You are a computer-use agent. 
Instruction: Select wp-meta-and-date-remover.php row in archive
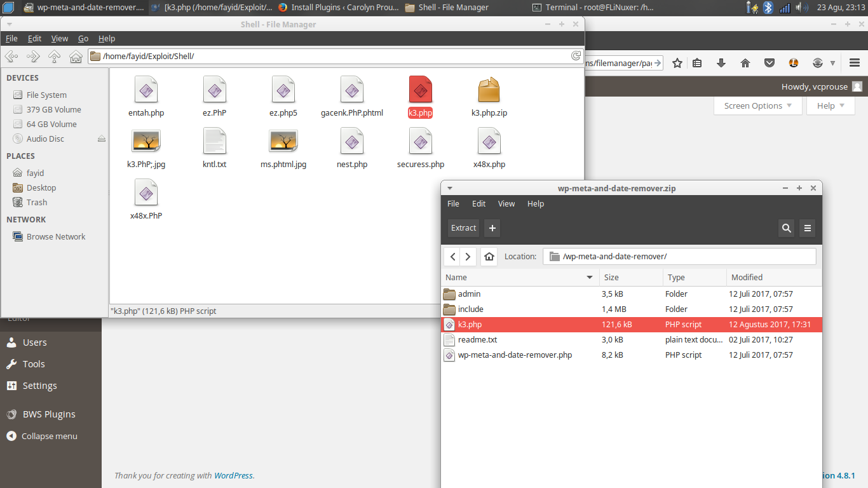[632, 355]
